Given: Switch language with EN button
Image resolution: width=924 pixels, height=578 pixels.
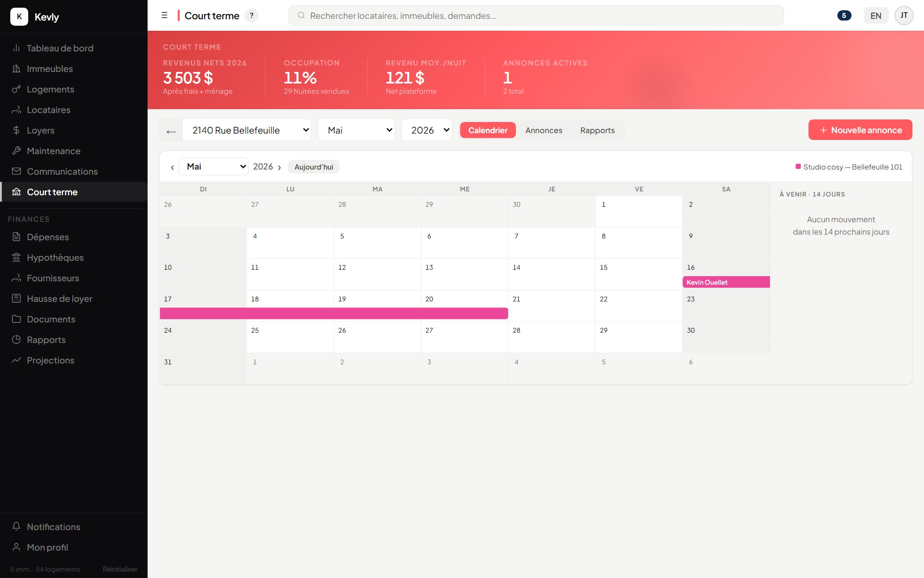Looking at the screenshot, I should [876, 16].
